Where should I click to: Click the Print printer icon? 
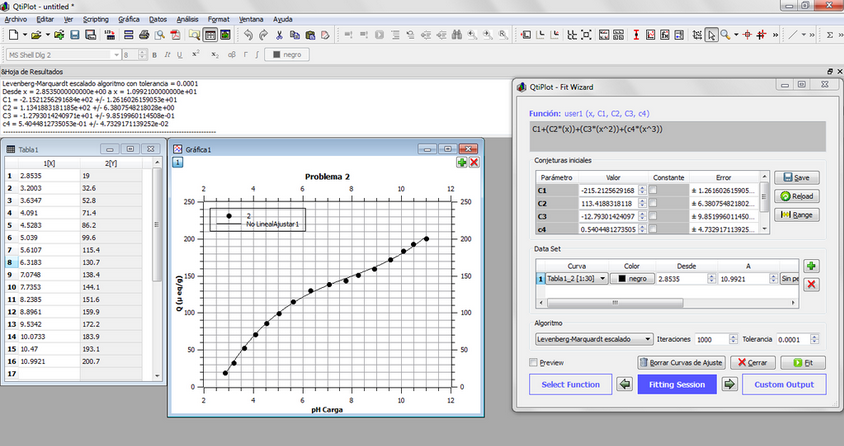tap(144, 35)
